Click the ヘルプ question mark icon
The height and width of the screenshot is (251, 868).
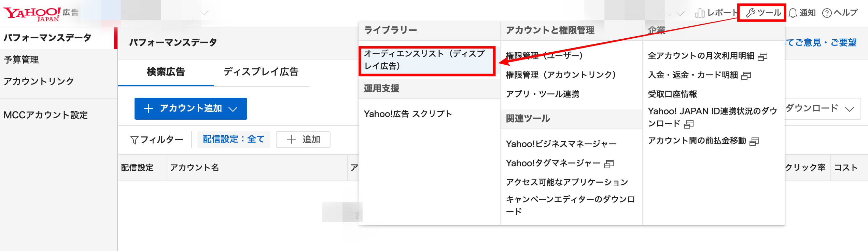(827, 13)
